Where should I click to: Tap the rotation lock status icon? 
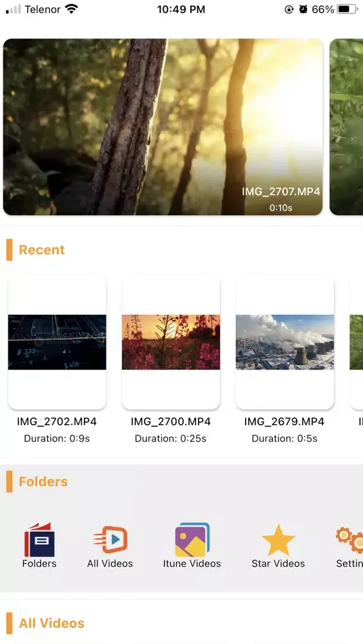click(x=289, y=9)
